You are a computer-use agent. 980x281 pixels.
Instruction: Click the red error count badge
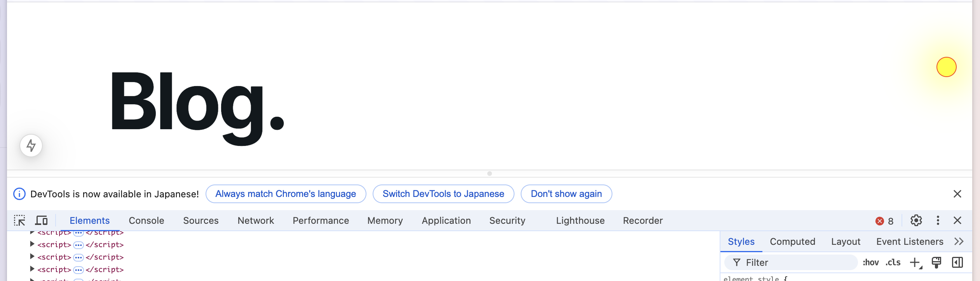click(x=884, y=221)
